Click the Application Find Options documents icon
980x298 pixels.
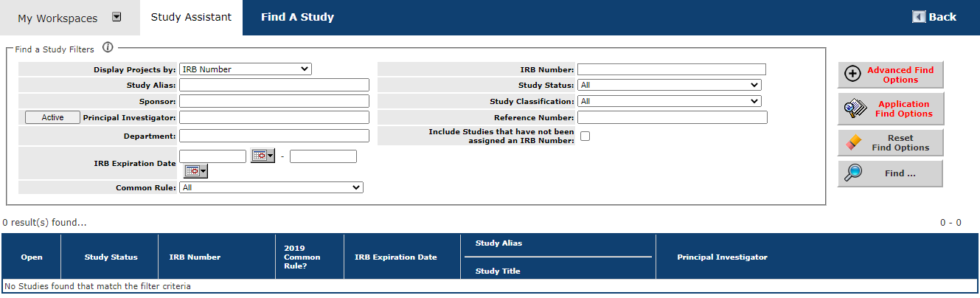coord(854,108)
